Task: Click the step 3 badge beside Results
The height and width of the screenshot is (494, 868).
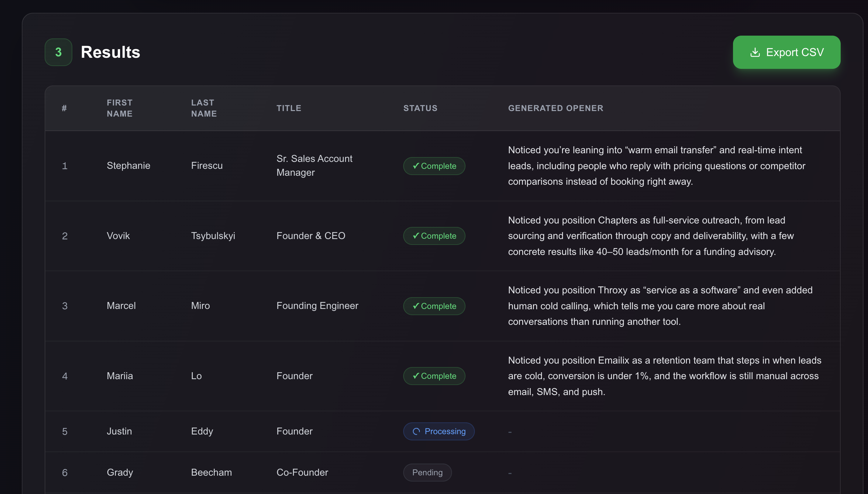Action: (x=58, y=52)
